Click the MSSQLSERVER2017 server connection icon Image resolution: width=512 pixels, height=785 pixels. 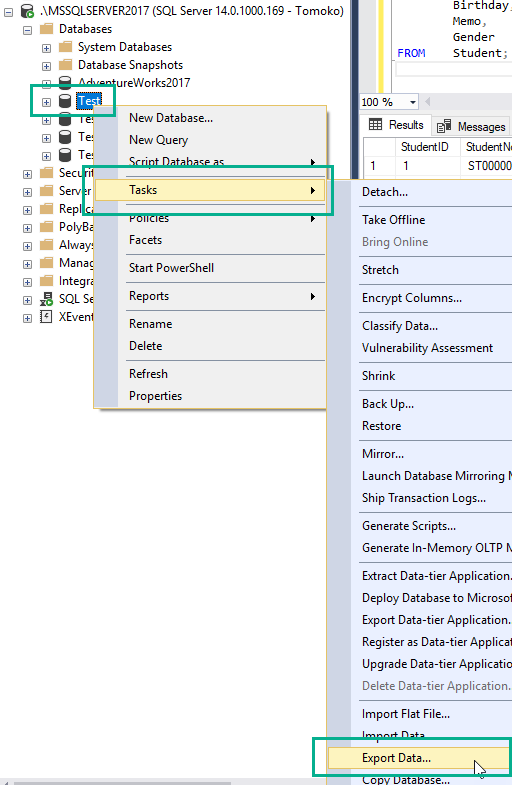point(27,11)
